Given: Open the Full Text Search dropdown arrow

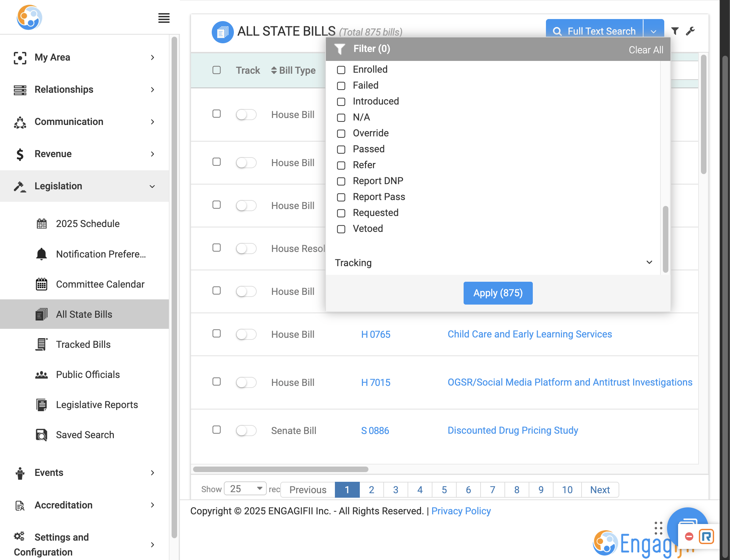Looking at the screenshot, I should [x=654, y=31].
